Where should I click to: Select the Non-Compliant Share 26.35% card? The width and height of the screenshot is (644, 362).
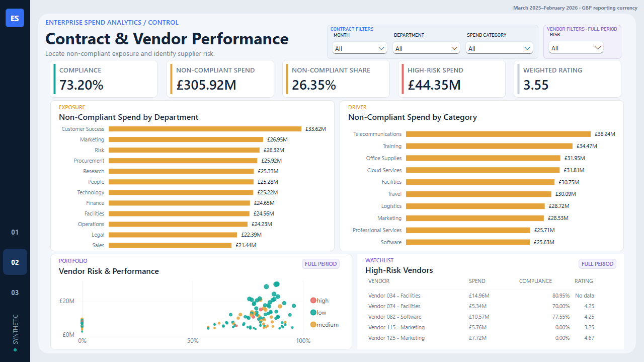pyautogui.click(x=336, y=79)
